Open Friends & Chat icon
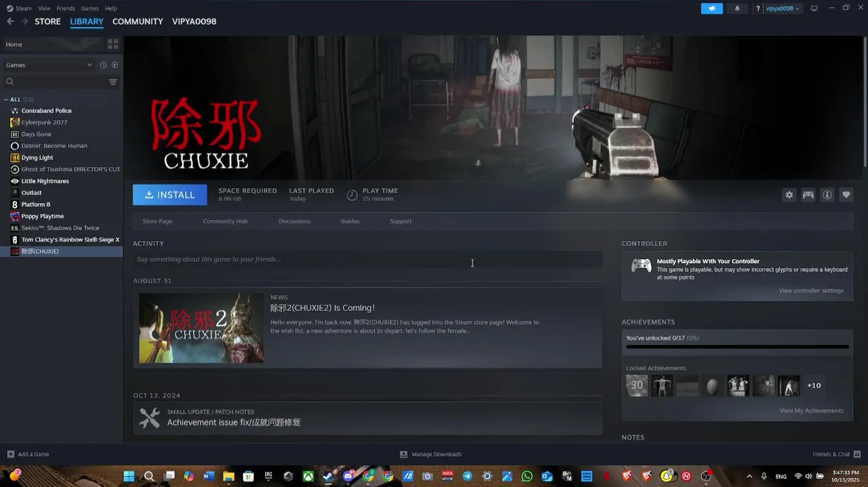 [857, 454]
